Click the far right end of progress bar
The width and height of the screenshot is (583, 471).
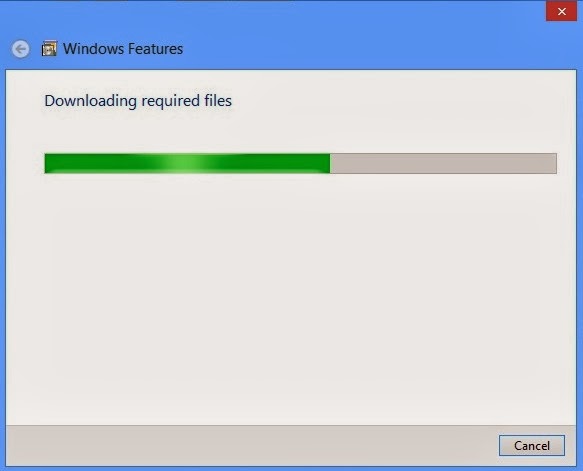[x=553, y=163]
